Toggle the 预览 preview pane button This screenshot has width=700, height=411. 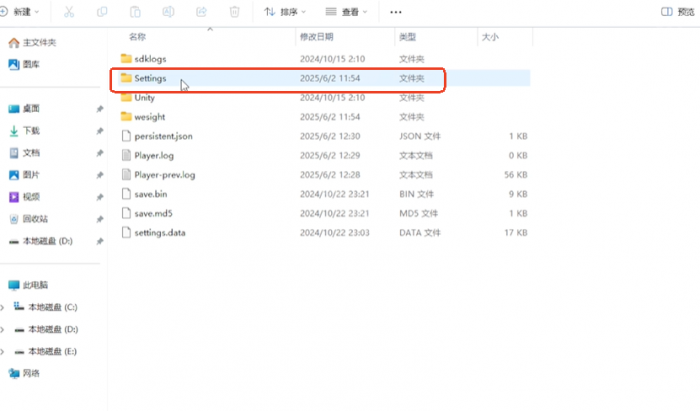pyautogui.click(x=677, y=12)
